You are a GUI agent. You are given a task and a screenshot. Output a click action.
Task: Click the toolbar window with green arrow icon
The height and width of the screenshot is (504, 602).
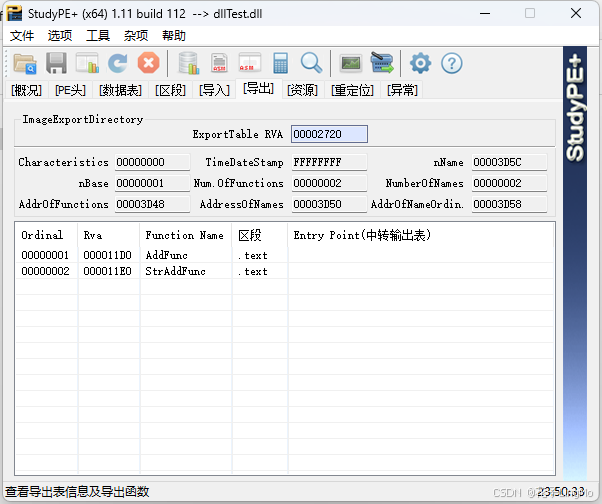(382, 63)
